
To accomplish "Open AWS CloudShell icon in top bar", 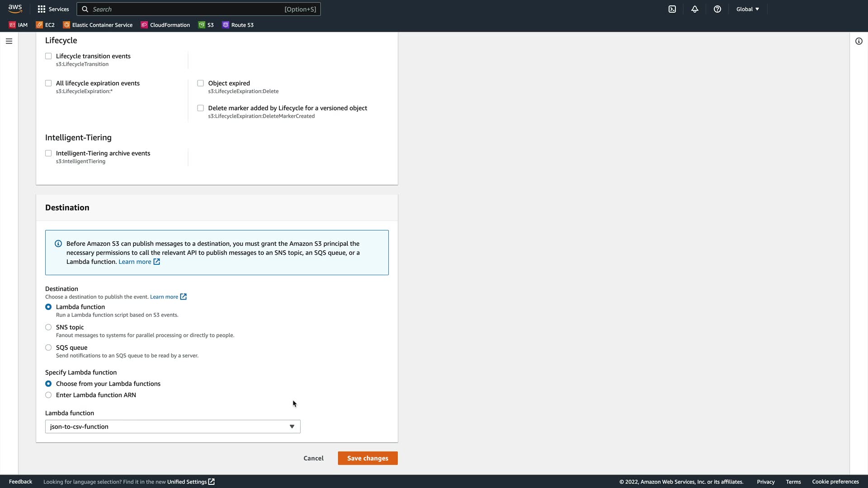I will [x=672, y=9].
